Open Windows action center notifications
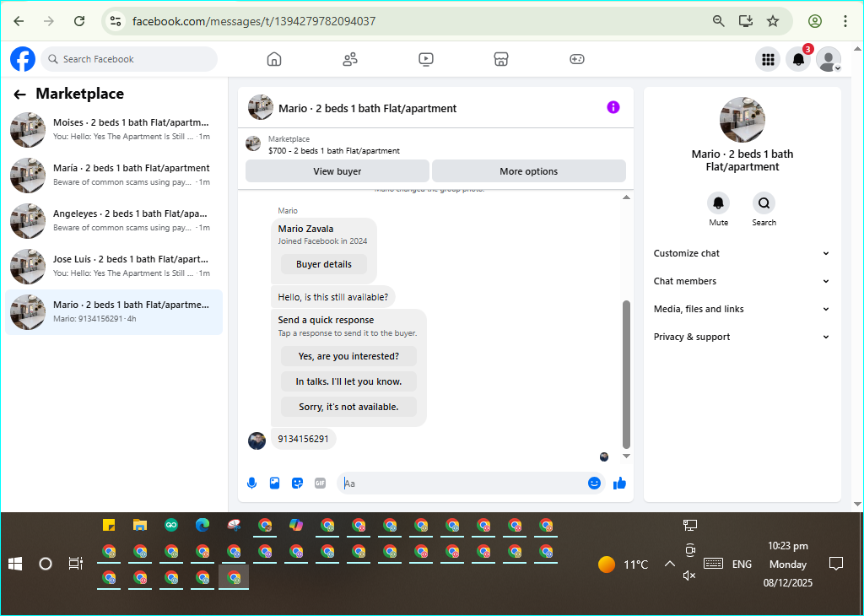 click(836, 564)
